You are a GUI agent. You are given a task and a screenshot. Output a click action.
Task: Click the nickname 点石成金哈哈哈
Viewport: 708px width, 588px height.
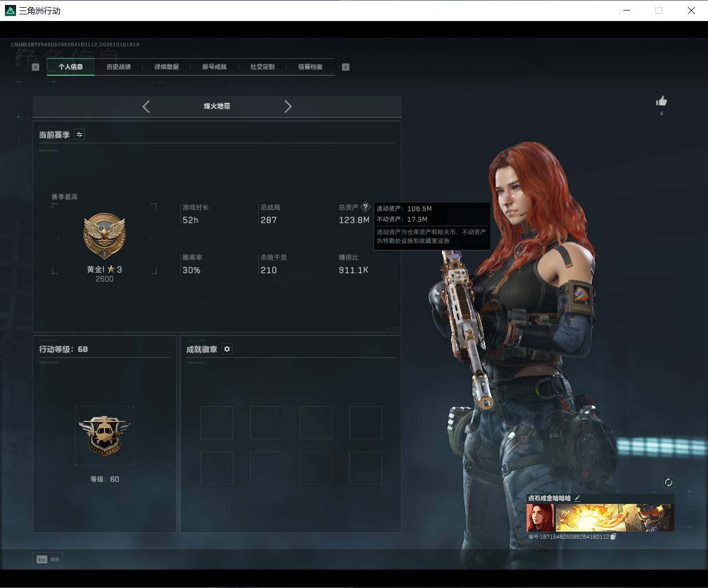click(549, 498)
